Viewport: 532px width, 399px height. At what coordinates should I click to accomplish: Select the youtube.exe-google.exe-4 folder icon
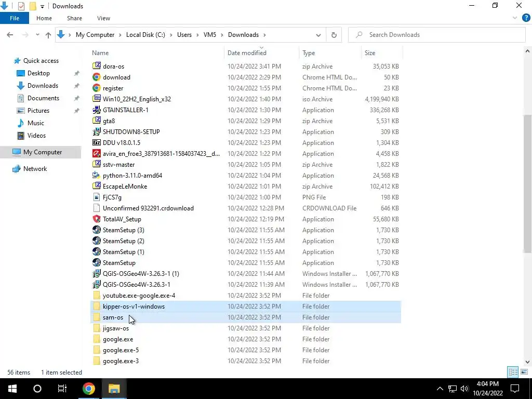click(x=97, y=295)
